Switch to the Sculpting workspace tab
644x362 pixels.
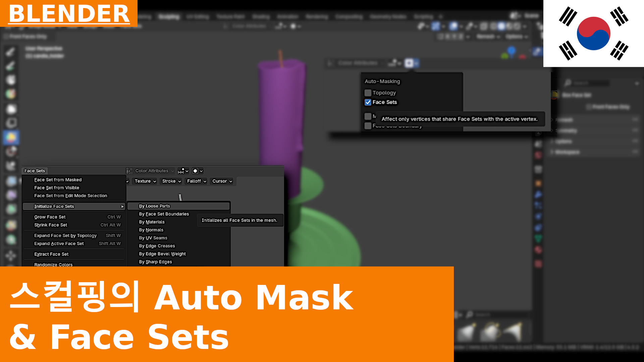click(x=169, y=16)
